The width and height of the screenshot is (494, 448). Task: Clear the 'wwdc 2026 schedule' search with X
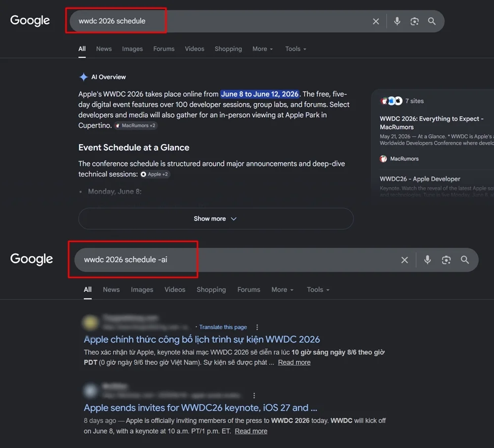(x=376, y=21)
